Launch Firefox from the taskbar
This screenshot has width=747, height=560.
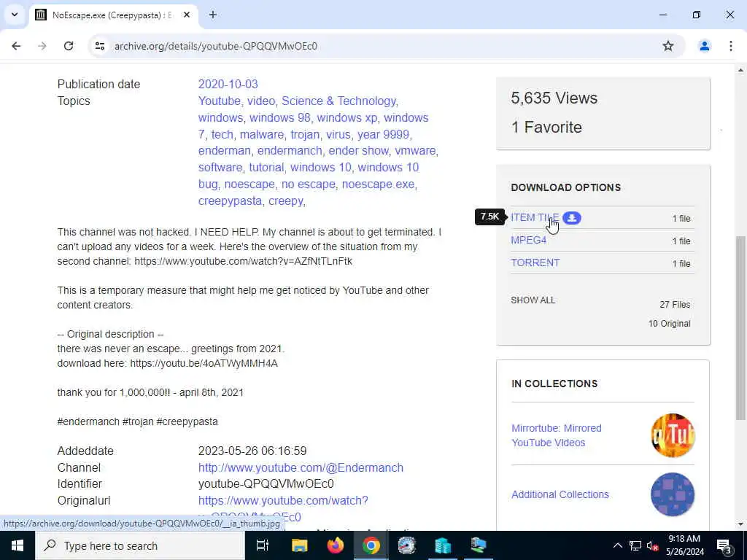click(x=336, y=545)
